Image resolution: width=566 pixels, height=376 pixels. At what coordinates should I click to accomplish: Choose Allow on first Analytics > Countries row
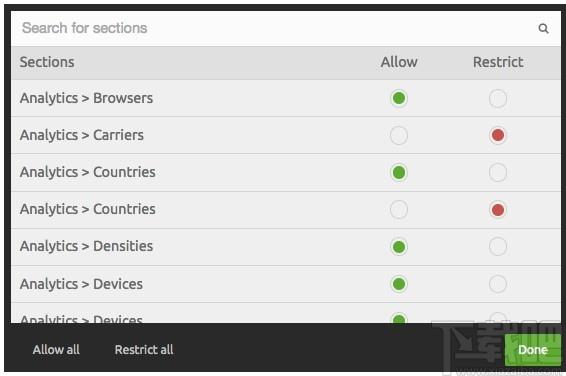(399, 172)
